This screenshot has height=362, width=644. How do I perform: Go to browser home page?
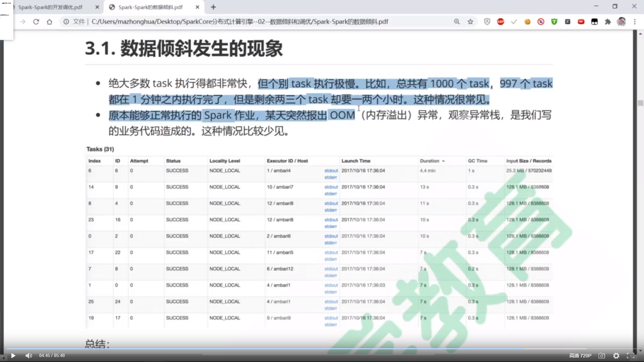49,22
